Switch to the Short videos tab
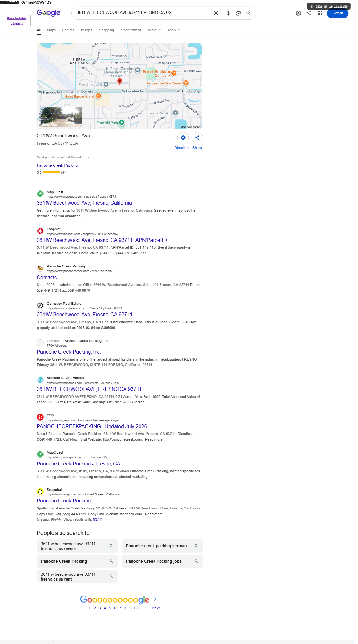 (131, 30)
